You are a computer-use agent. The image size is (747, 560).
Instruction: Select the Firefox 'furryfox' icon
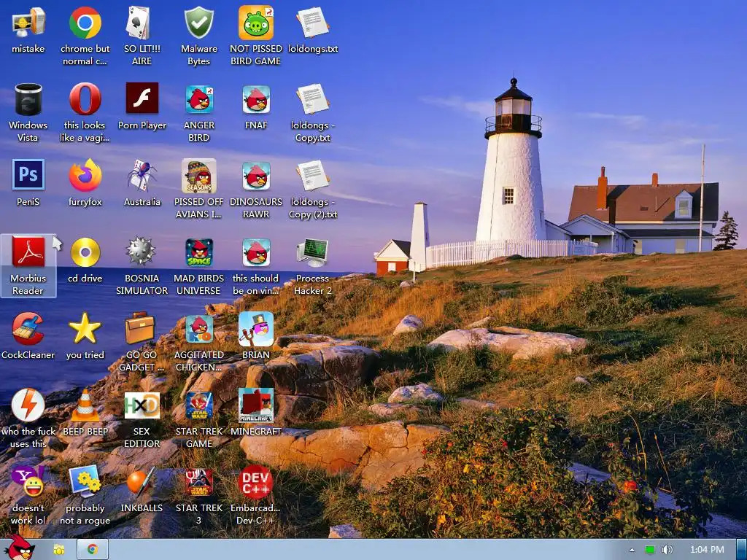point(85,175)
